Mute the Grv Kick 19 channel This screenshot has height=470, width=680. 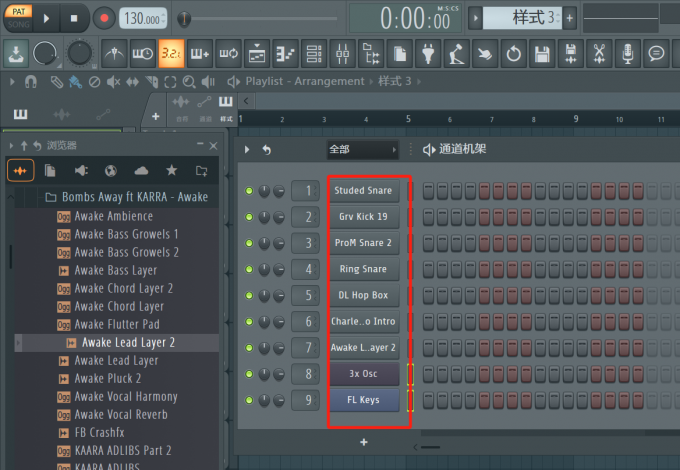249,217
